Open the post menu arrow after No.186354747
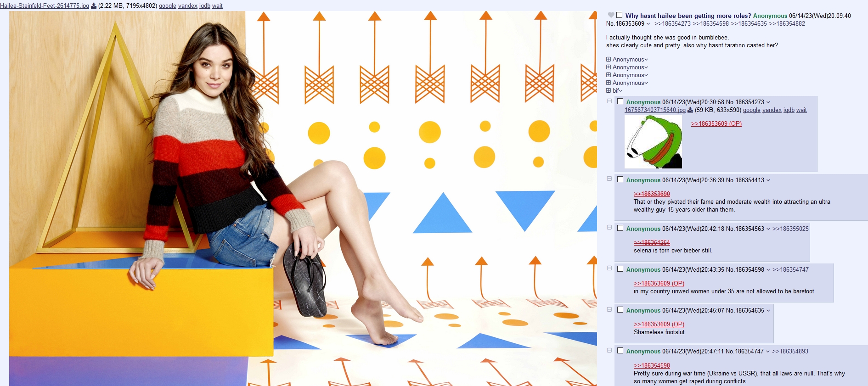 (768, 352)
